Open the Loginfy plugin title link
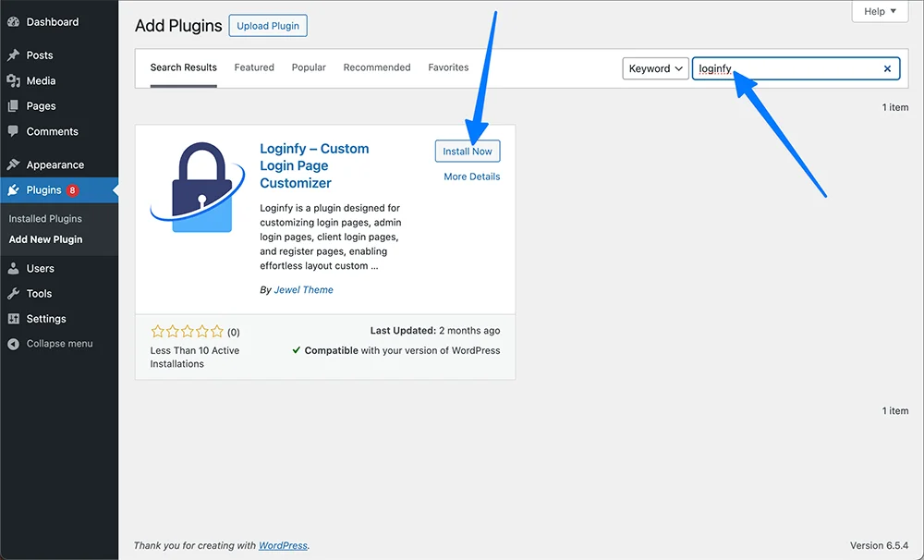The height and width of the screenshot is (560, 924). point(315,165)
